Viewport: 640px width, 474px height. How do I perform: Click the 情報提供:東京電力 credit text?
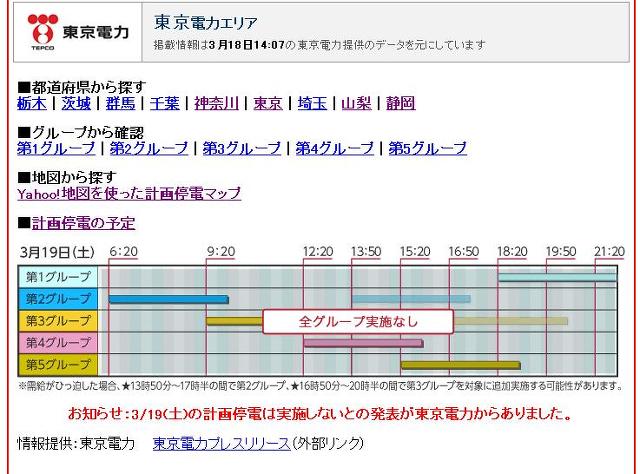click(76, 443)
